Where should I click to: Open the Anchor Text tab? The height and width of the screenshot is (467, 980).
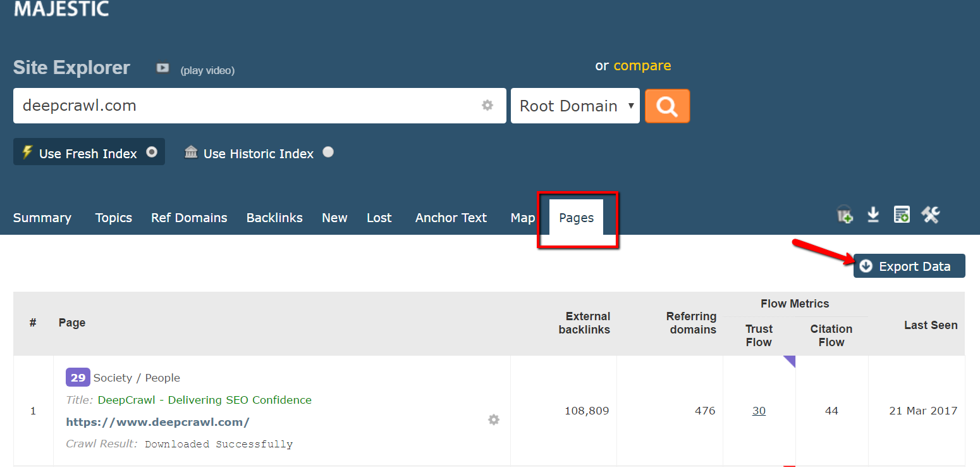451,218
